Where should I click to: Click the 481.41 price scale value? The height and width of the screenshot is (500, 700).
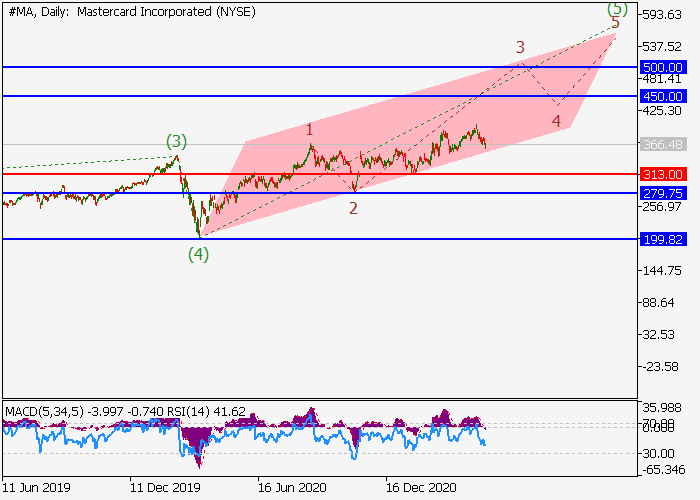(662, 79)
